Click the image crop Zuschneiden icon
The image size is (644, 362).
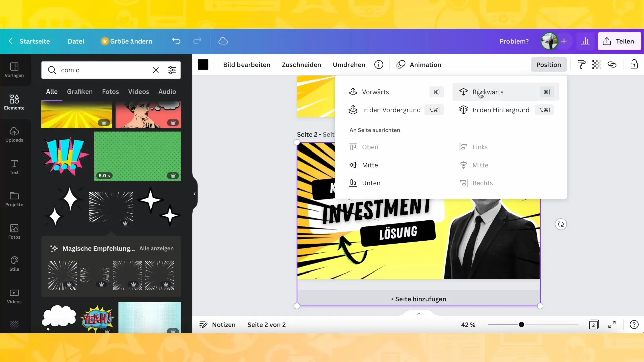point(302,65)
